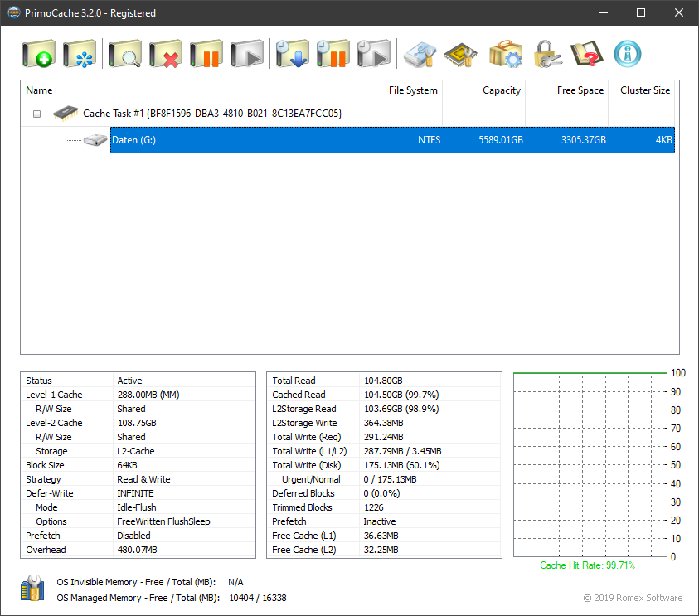The height and width of the screenshot is (616, 699).
Task: Pause the cache task
Action: click(x=206, y=54)
